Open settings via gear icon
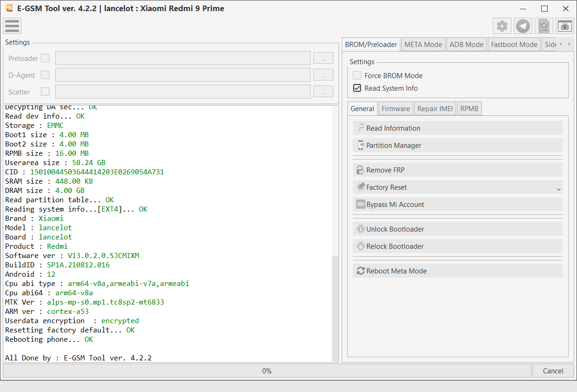The image size is (577, 392). [502, 26]
